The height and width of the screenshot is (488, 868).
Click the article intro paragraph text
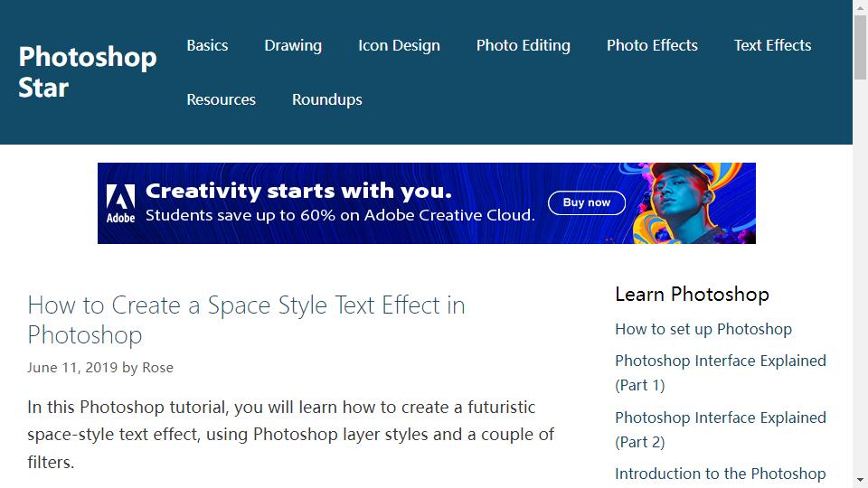pyautogui.click(x=290, y=435)
